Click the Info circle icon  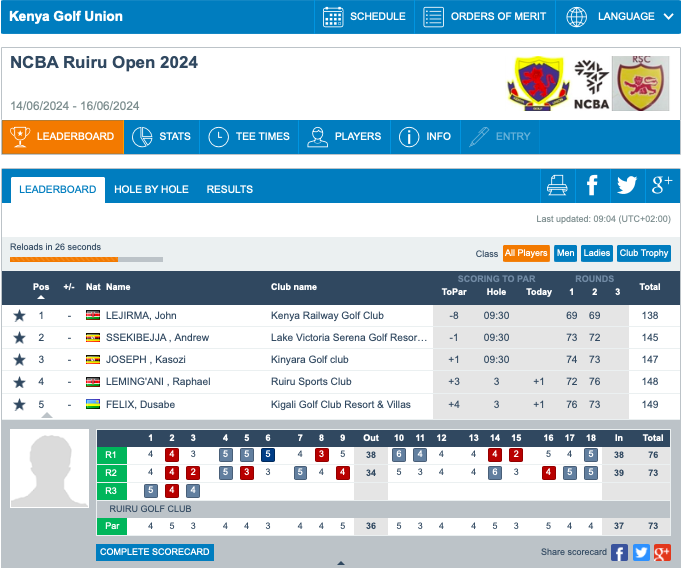click(x=409, y=137)
